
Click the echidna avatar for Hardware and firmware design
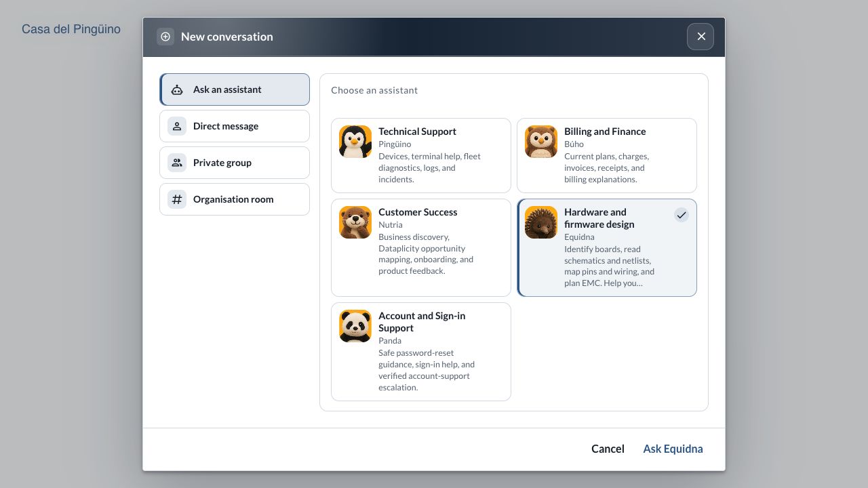click(541, 222)
